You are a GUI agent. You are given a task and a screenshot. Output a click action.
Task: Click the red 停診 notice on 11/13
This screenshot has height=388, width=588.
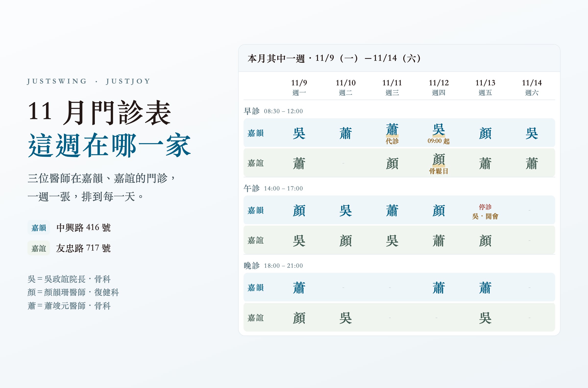coord(485,207)
